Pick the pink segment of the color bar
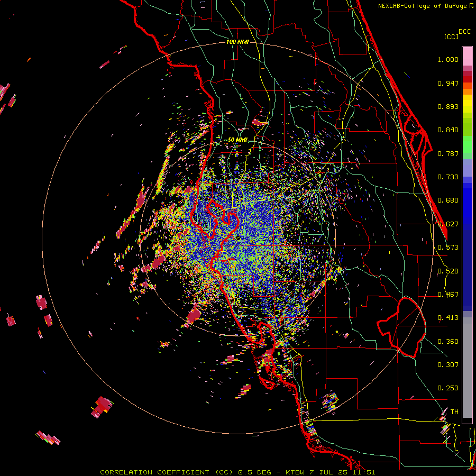 pos(467,57)
